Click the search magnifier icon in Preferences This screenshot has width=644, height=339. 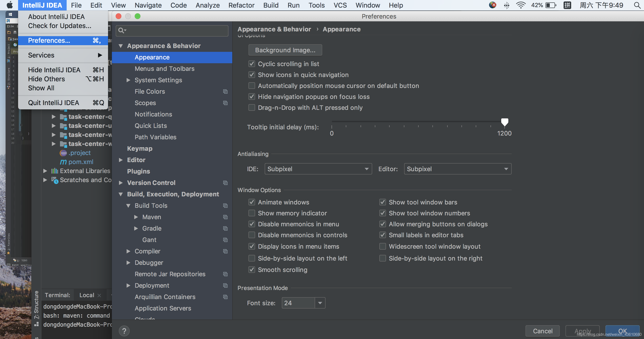(x=122, y=30)
